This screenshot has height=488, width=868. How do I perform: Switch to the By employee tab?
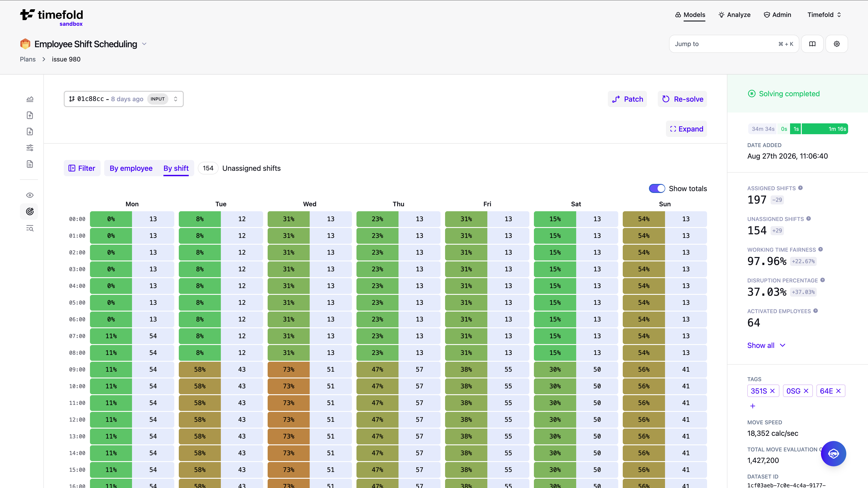[x=131, y=168]
